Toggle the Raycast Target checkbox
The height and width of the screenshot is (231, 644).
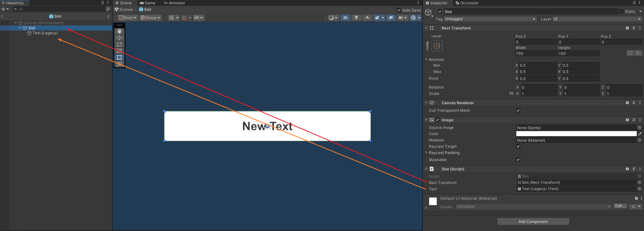pos(518,146)
